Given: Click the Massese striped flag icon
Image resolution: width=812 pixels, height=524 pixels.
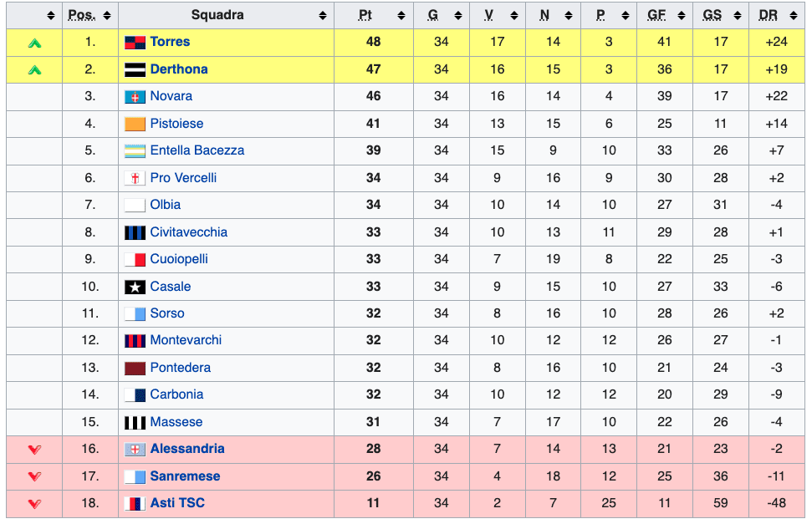Looking at the screenshot, I should coord(135,423).
